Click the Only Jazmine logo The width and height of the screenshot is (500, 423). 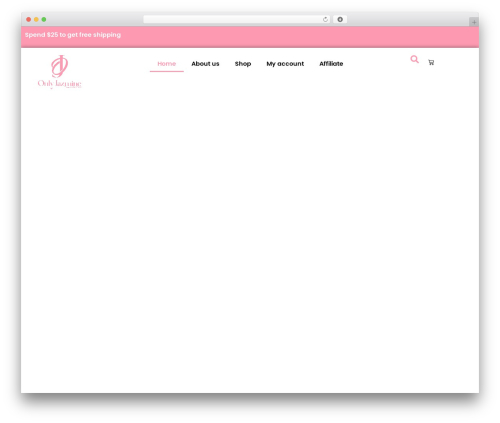[x=60, y=72]
